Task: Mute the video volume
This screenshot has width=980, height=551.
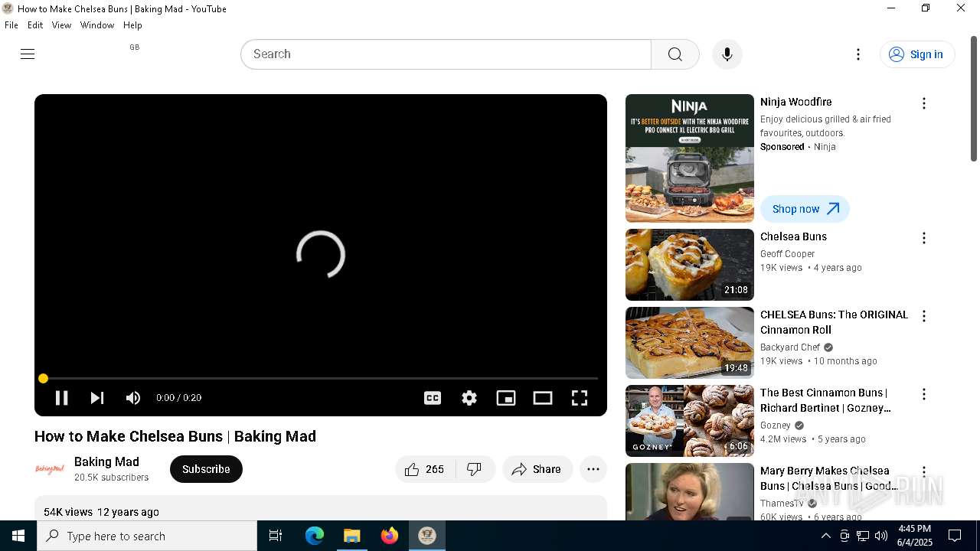Action: (x=133, y=398)
